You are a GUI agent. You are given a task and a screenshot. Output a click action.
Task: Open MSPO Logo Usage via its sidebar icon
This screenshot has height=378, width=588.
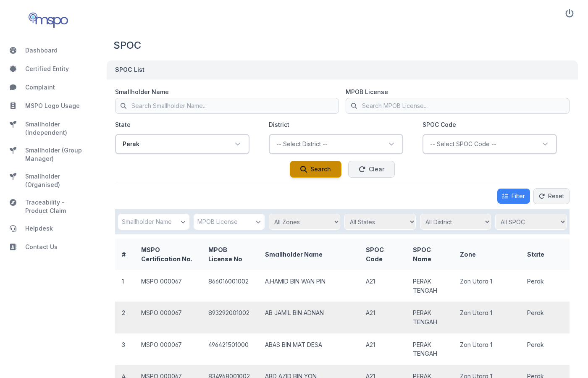13,106
